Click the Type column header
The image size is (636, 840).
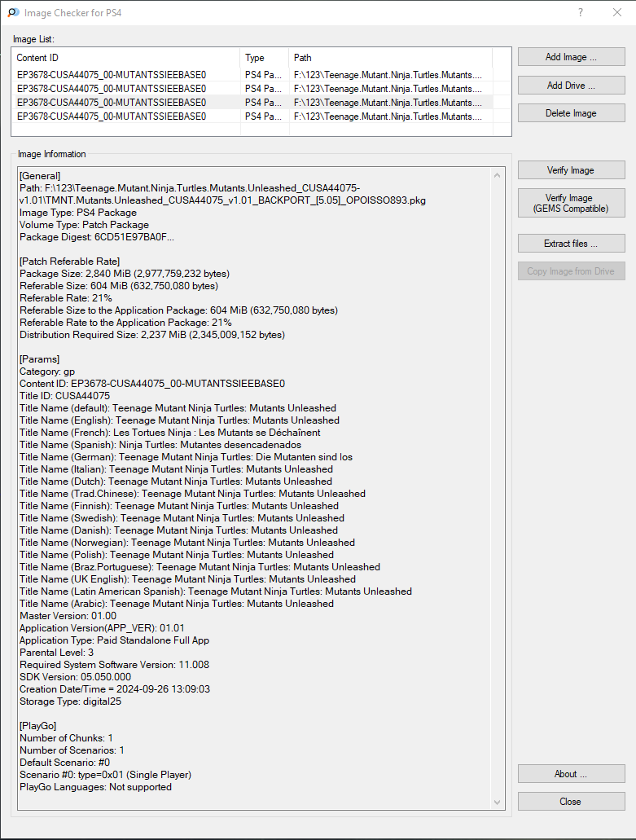(x=265, y=57)
